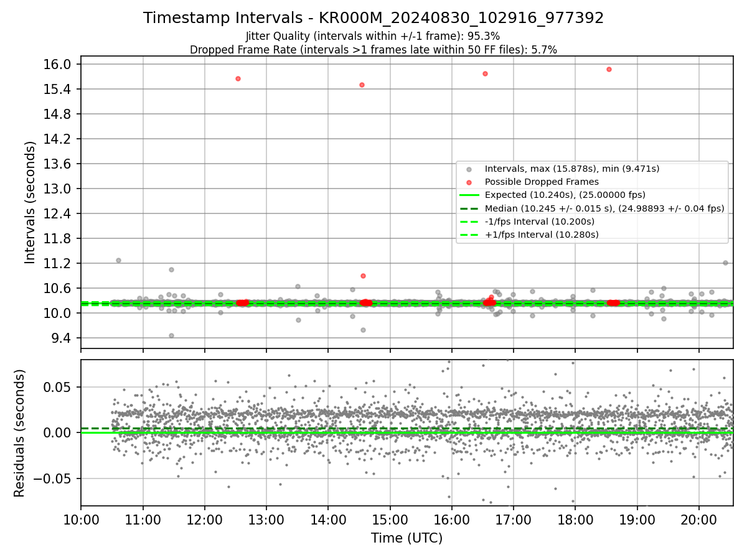
Task: Click the x-axis tick label 15:00
Action: tap(390, 520)
